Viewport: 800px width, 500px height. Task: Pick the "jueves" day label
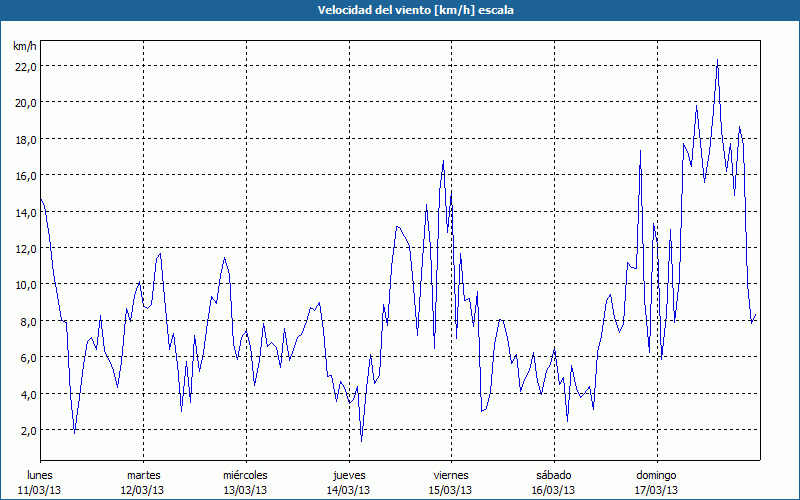[348, 474]
